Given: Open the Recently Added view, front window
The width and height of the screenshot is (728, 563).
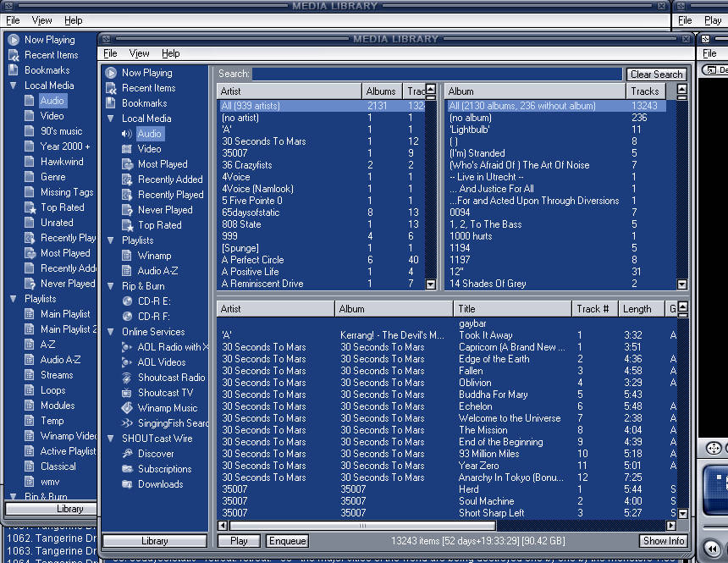Looking at the screenshot, I should 170,179.
